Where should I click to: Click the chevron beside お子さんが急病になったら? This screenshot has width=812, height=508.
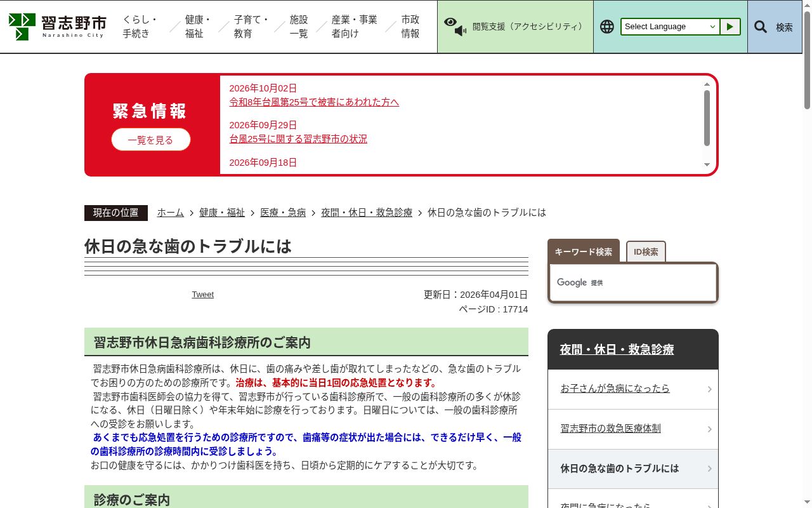709,389
